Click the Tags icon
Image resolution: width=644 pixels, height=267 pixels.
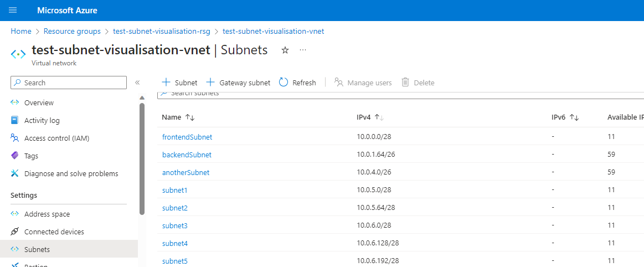[x=15, y=156]
